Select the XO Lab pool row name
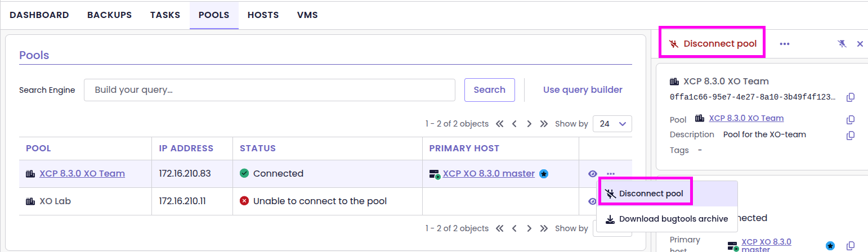Viewport: 868px width, 252px height. 54,201
